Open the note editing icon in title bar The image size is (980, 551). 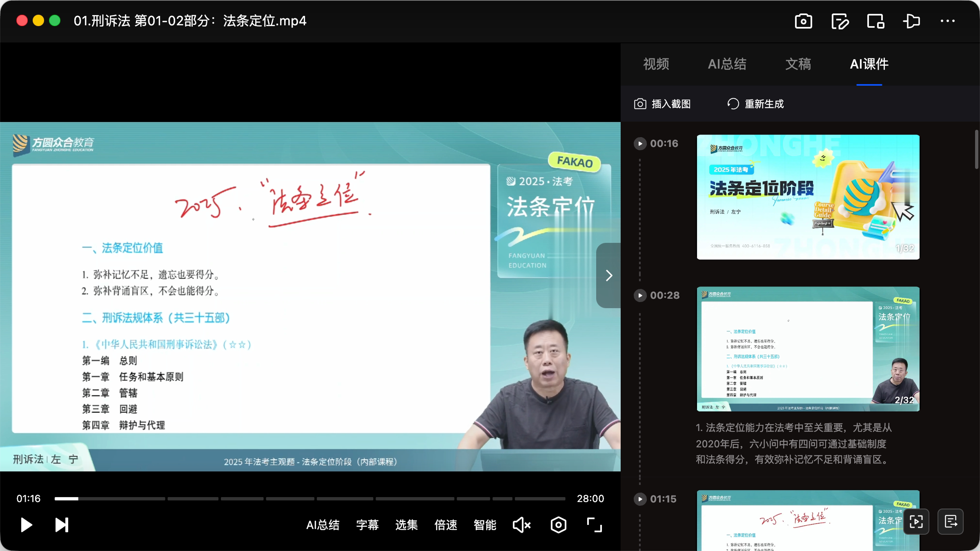[x=840, y=21]
